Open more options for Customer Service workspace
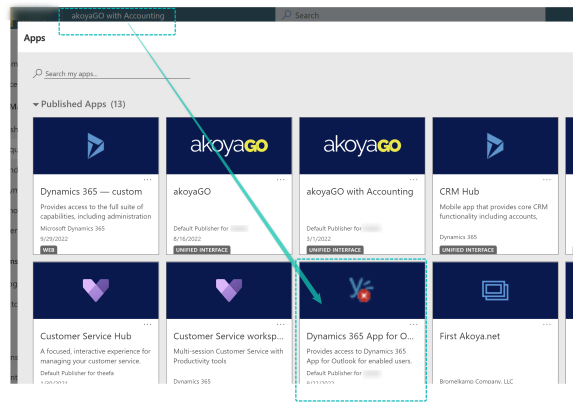This screenshot has width=573, height=403. pos(280,324)
